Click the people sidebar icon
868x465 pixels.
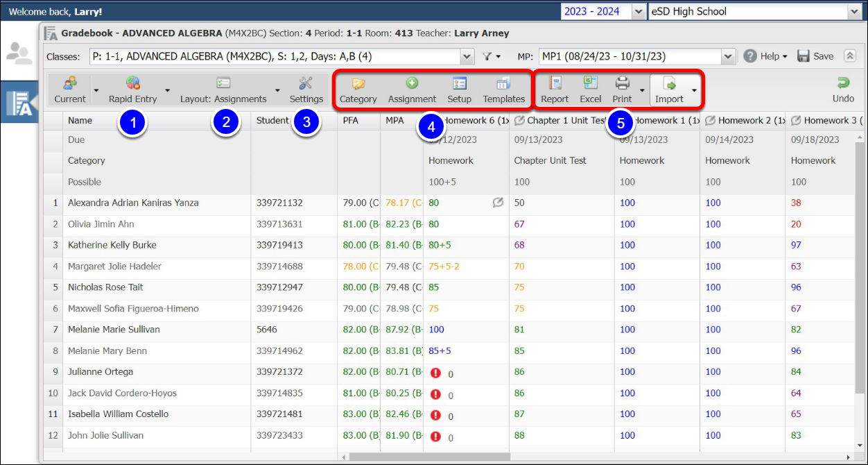click(19, 53)
